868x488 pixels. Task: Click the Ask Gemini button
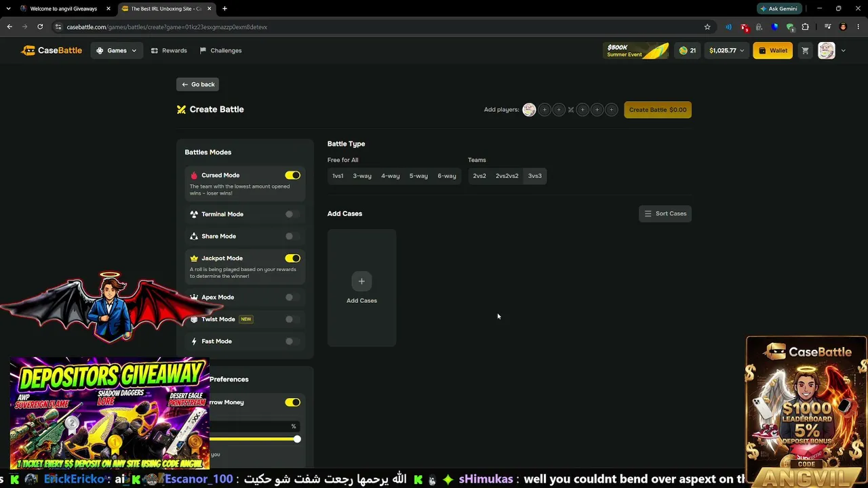778,9
